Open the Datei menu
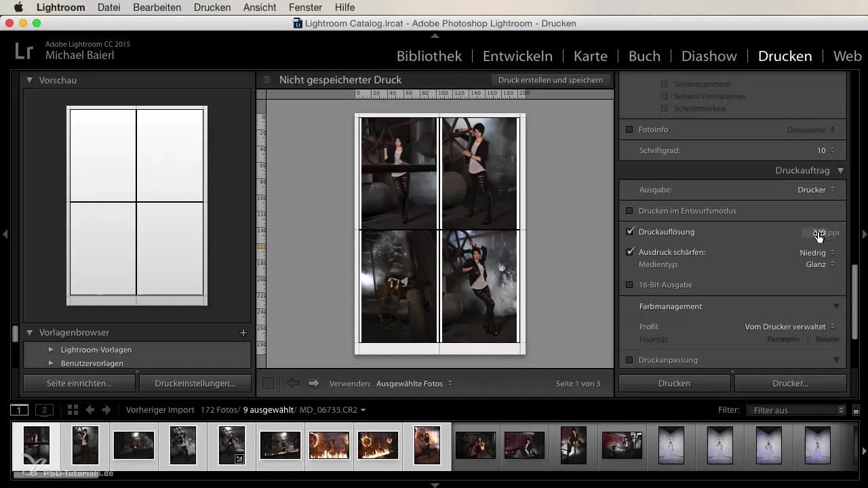This screenshot has height=488, width=868. [109, 7]
